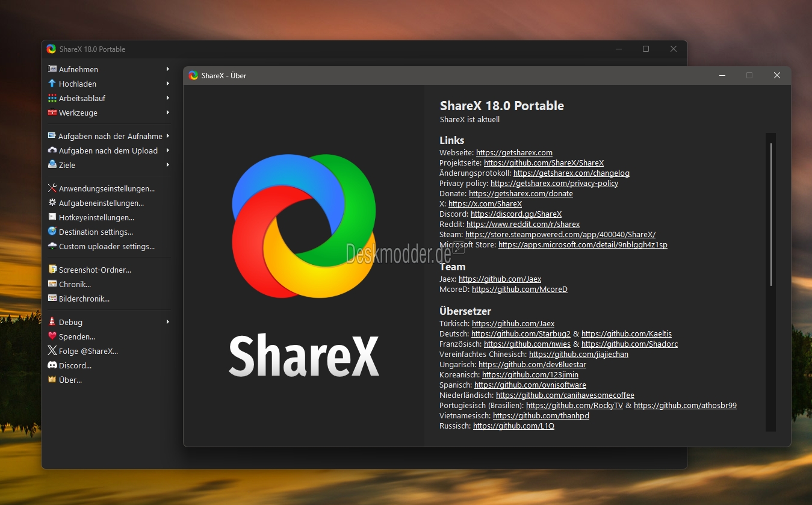Image resolution: width=812 pixels, height=505 pixels.
Task: Open the Steam store link
Action: pyautogui.click(x=560, y=235)
